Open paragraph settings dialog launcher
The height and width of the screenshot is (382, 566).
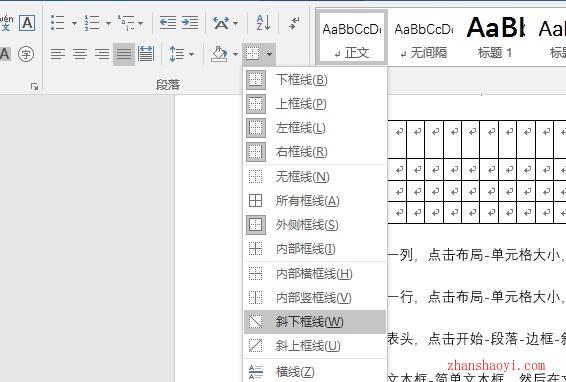coord(34,86)
